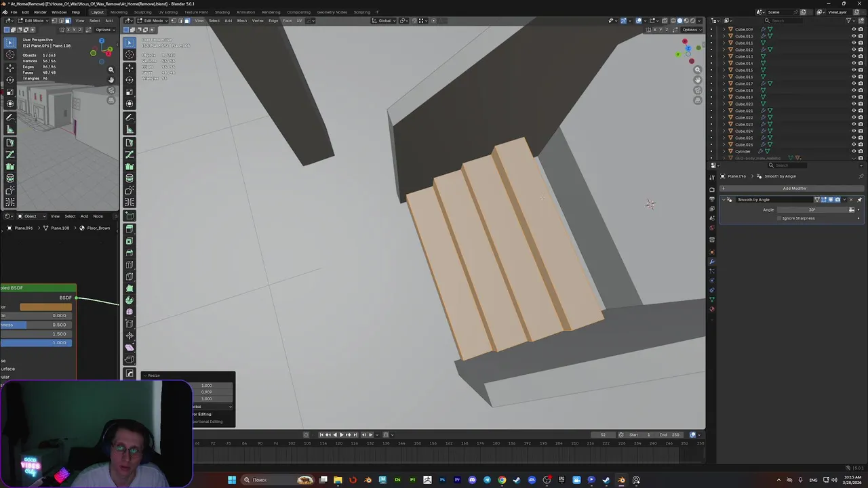Toggle face select mode in main viewport
Screen dimensions: 868x488
(x=187, y=20)
